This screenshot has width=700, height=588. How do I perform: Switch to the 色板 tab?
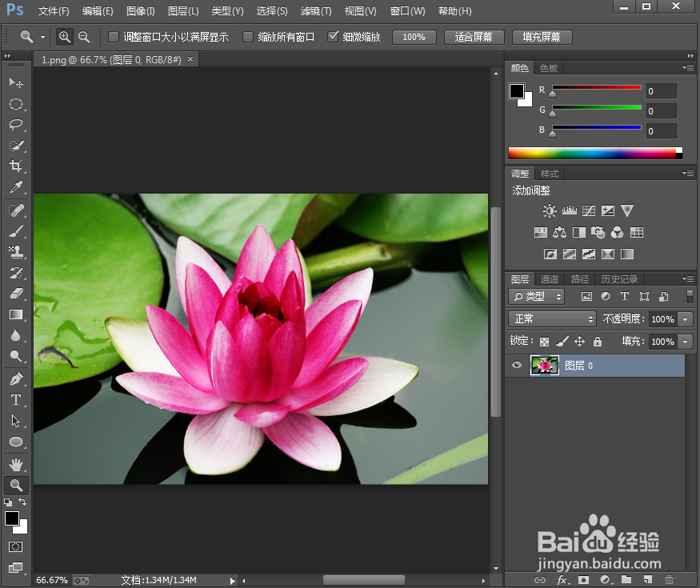(549, 68)
